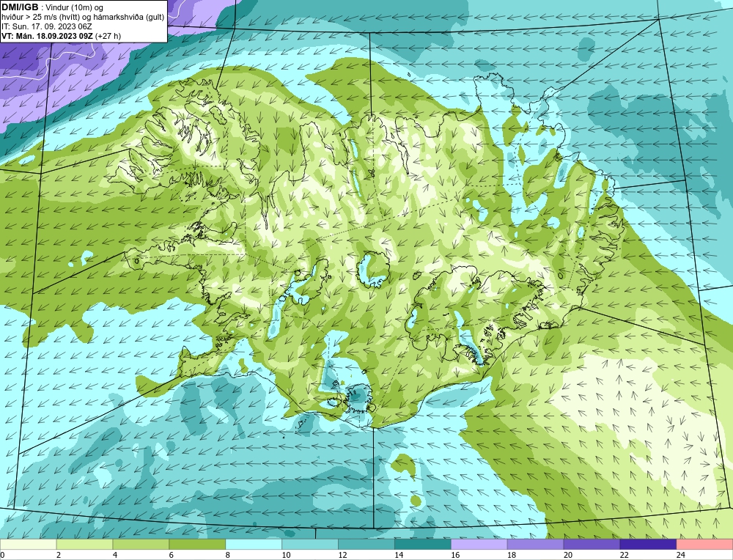Select the dark teal 14–16 m/s legend swatch
This screenshot has width=733, height=560.
[x=423, y=545]
